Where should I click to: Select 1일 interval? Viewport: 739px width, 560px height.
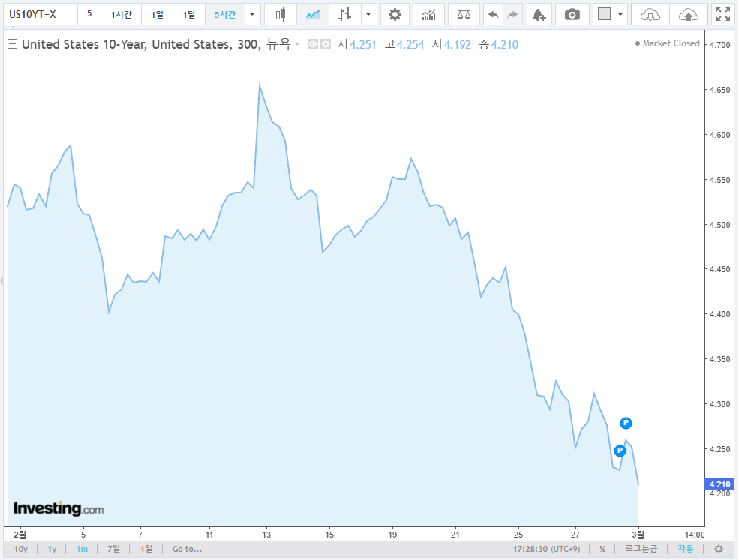[157, 14]
